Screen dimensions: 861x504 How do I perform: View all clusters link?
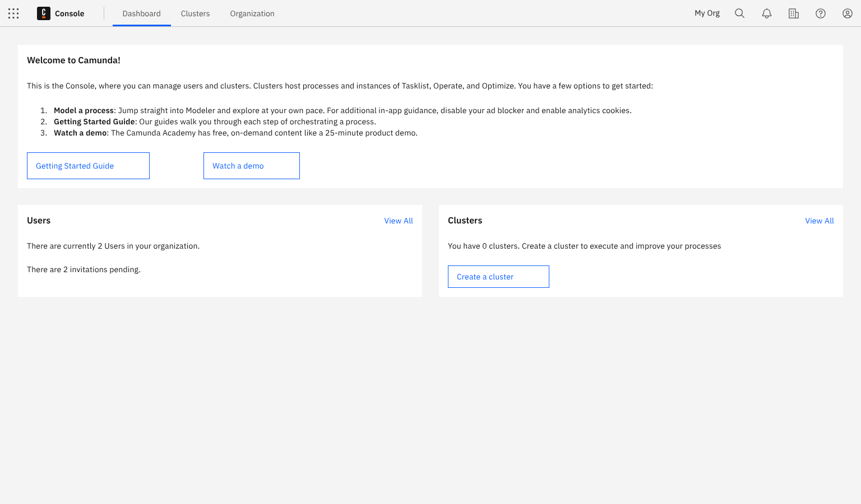(819, 221)
